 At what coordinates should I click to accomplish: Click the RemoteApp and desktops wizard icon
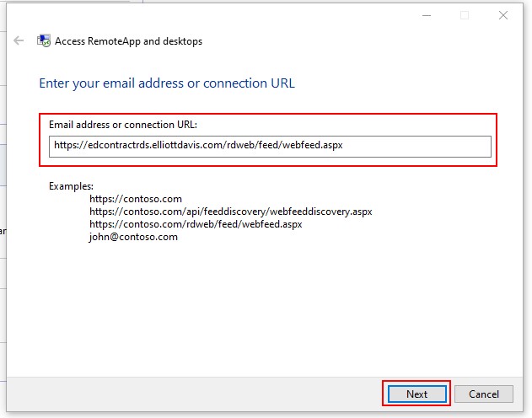coord(44,40)
